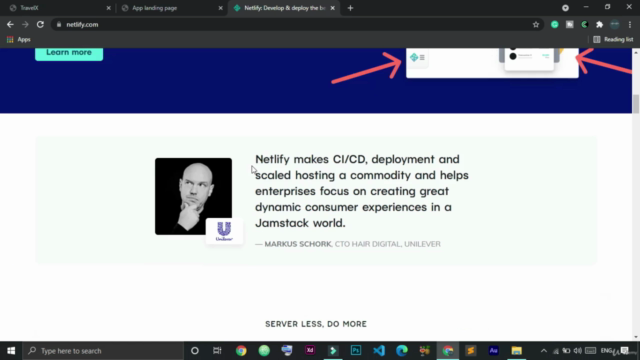Viewport: 640px width, 360px height.
Task: Open the Grammarly extension
Action: point(554,24)
